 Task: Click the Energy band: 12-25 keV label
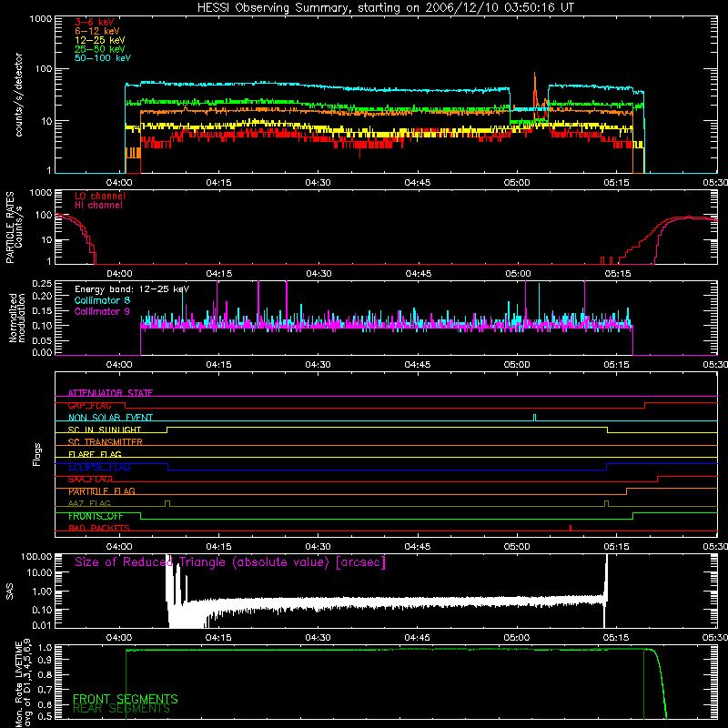tap(132, 289)
